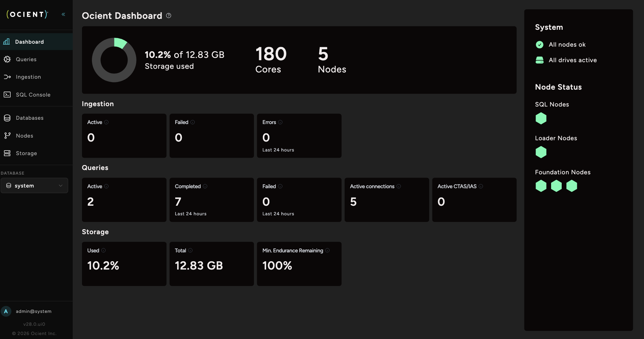
Task: Click info icon beside Ingestion Active
Action: (106, 122)
